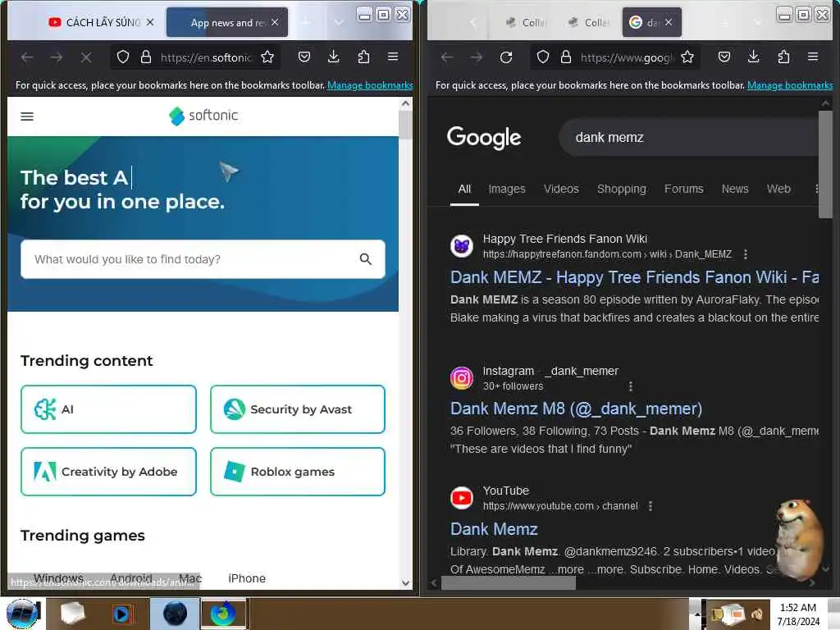Switch to the second Colle tab
Viewport: 840px width, 630px height.
tap(589, 22)
